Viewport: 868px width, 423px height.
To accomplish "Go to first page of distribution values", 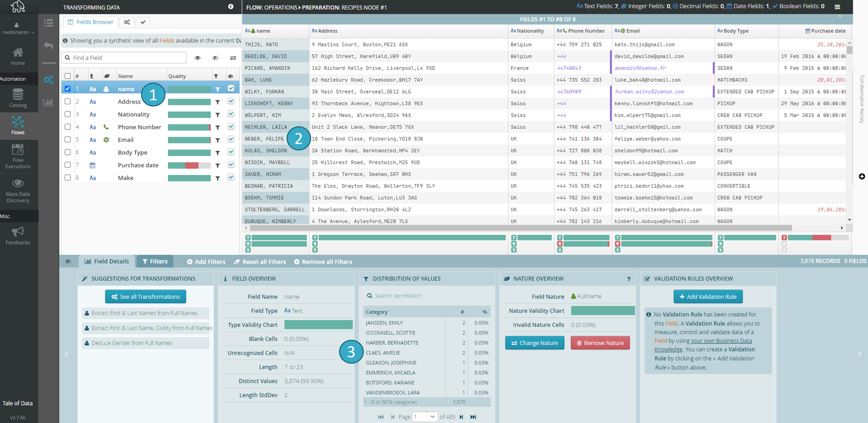I will tap(381, 417).
